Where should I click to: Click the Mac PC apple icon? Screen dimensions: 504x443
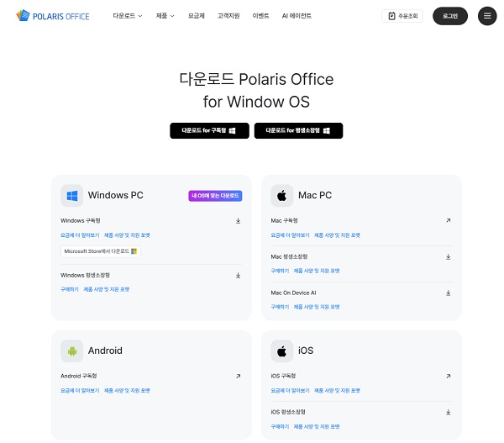tap(282, 195)
